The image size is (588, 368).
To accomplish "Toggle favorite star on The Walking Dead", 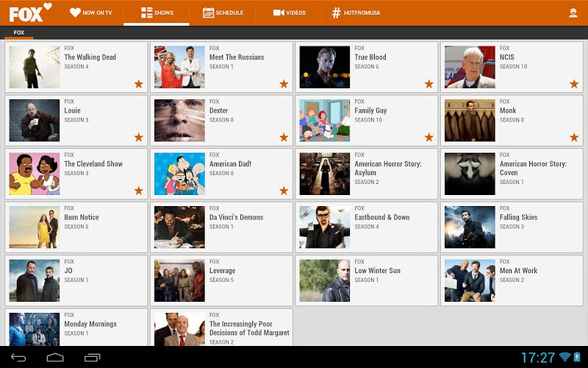I will 139,84.
